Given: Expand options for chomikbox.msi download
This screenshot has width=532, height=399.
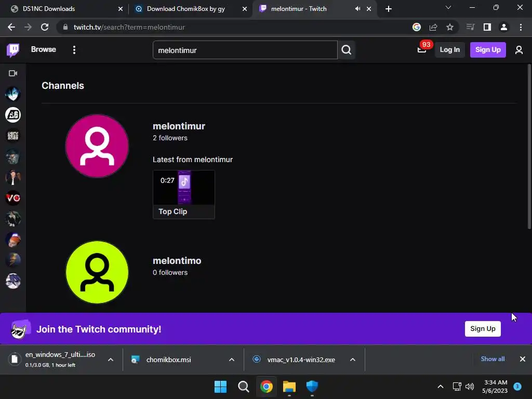Looking at the screenshot, I should [x=232, y=360].
